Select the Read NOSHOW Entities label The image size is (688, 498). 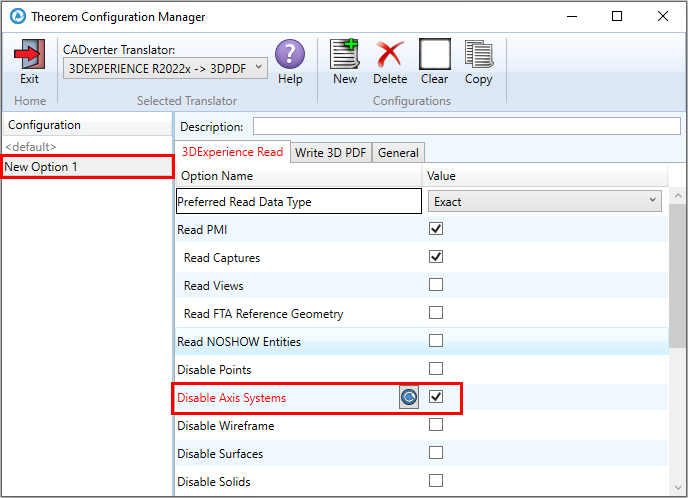tap(239, 342)
